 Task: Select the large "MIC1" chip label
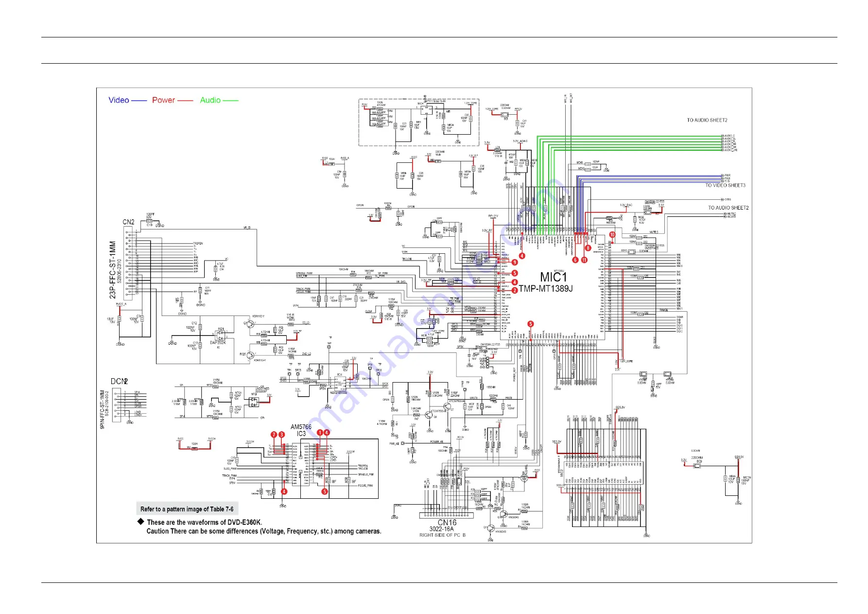pyautogui.click(x=554, y=277)
